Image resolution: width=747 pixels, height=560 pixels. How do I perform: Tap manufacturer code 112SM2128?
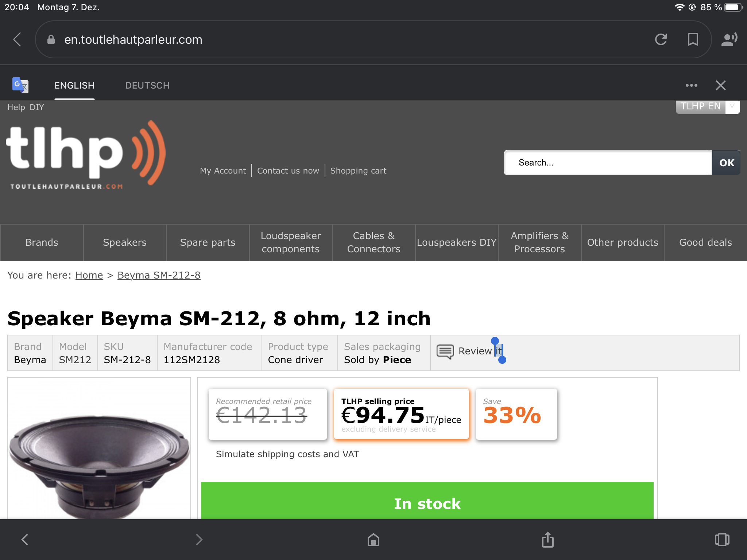(191, 360)
